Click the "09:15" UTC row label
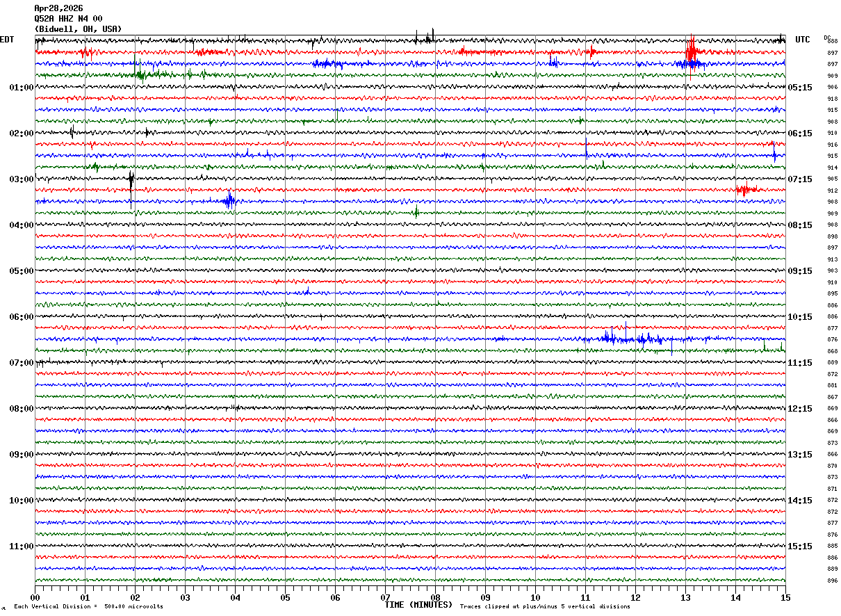The height and width of the screenshot is (616, 841). (x=800, y=271)
